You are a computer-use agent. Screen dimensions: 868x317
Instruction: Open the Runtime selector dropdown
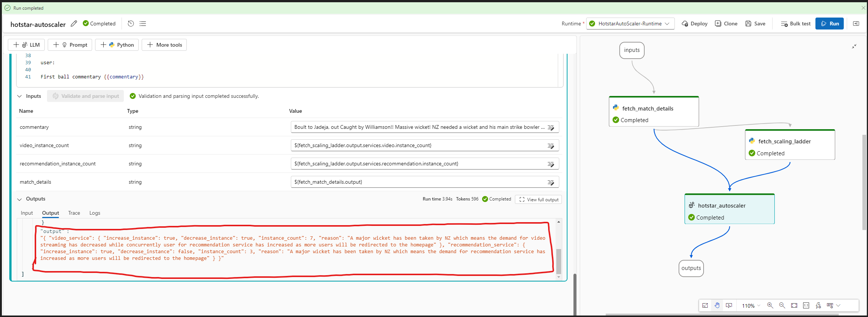630,24
